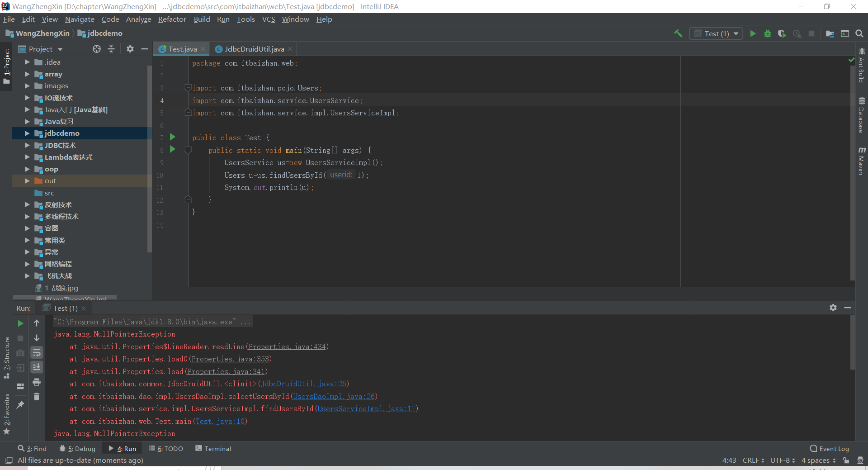Open UsersDaoImpl.java:26 link
Viewport: 868px width, 470px height.
(334, 396)
